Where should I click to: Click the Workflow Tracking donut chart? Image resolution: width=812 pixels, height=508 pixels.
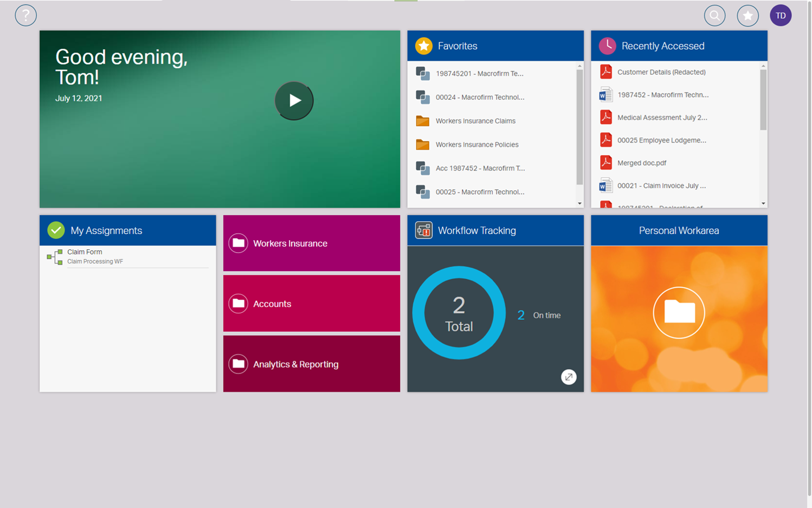pyautogui.click(x=459, y=313)
